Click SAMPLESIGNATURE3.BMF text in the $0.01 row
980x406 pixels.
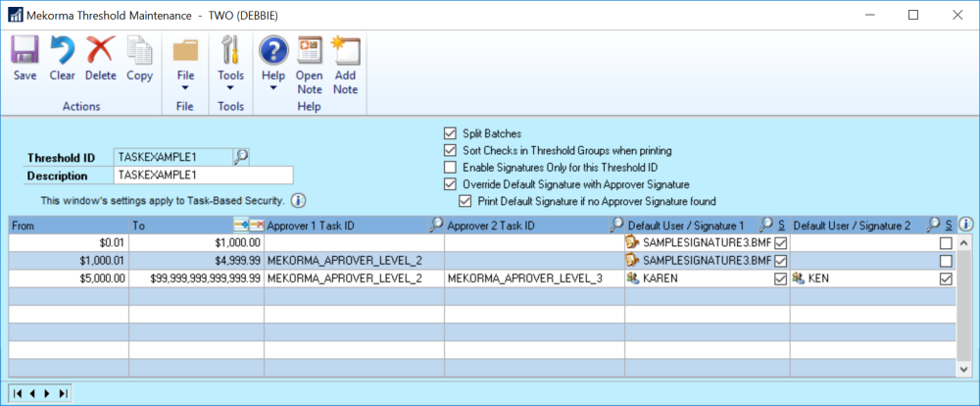pyautogui.click(x=708, y=243)
